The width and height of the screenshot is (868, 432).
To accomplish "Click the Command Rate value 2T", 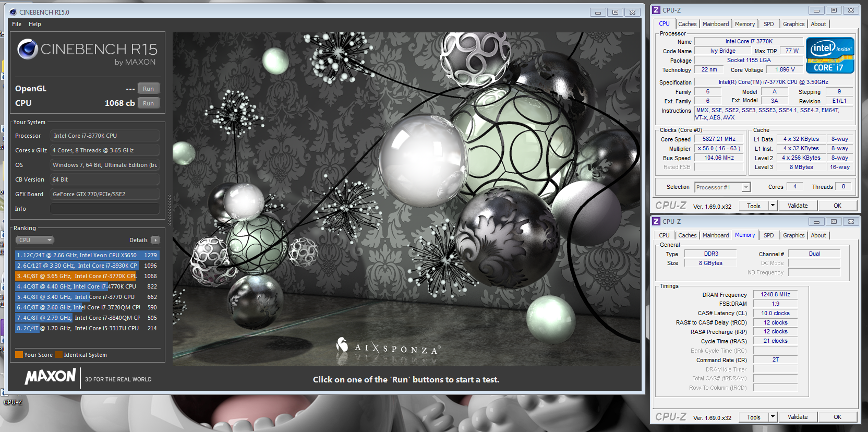I will [775, 360].
